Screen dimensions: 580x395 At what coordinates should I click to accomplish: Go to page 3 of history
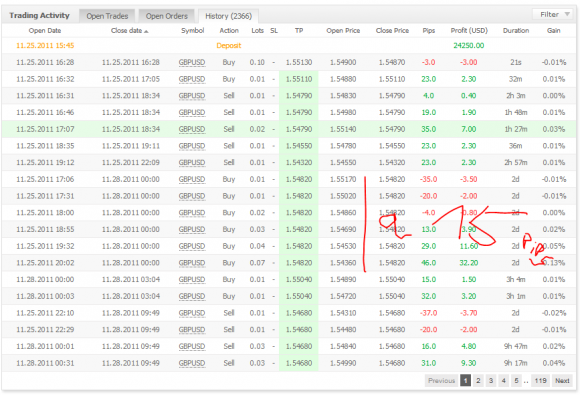point(490,381)
